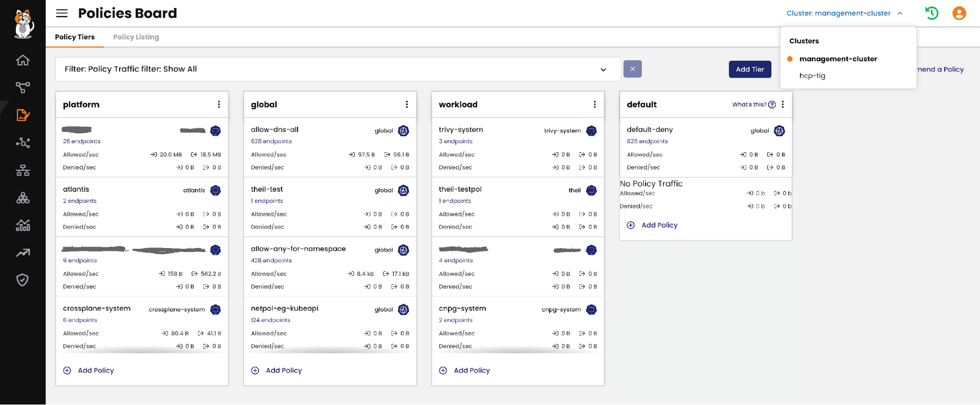Viewport: 980px width, 405px height.
Task: Click the Add Tier button
Action: coord(750,69)
